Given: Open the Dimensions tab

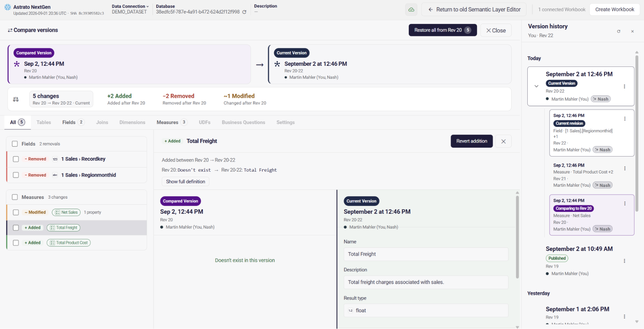Looking at the screenshot, I should coord(132,122).
